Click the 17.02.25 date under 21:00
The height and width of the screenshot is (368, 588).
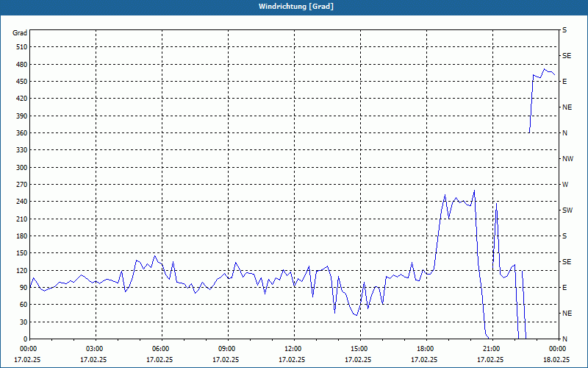(490, 359)
